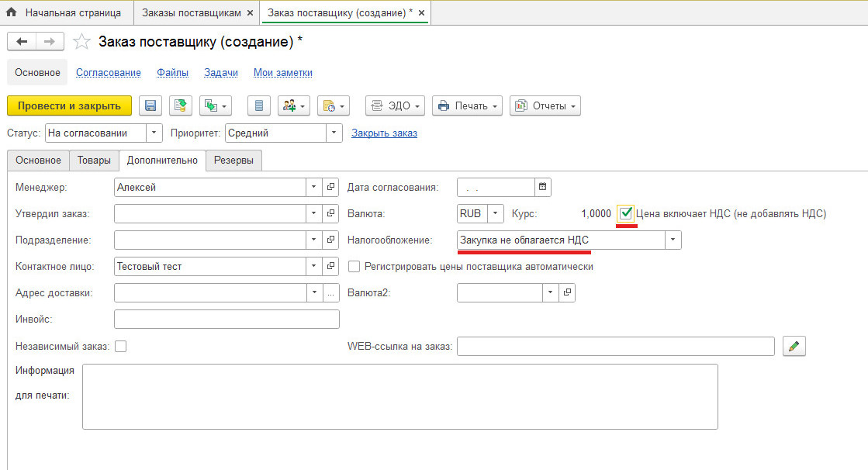Click the back arrow navigation button
Viewport: 868px width, 470px height.
coord(22,42)
